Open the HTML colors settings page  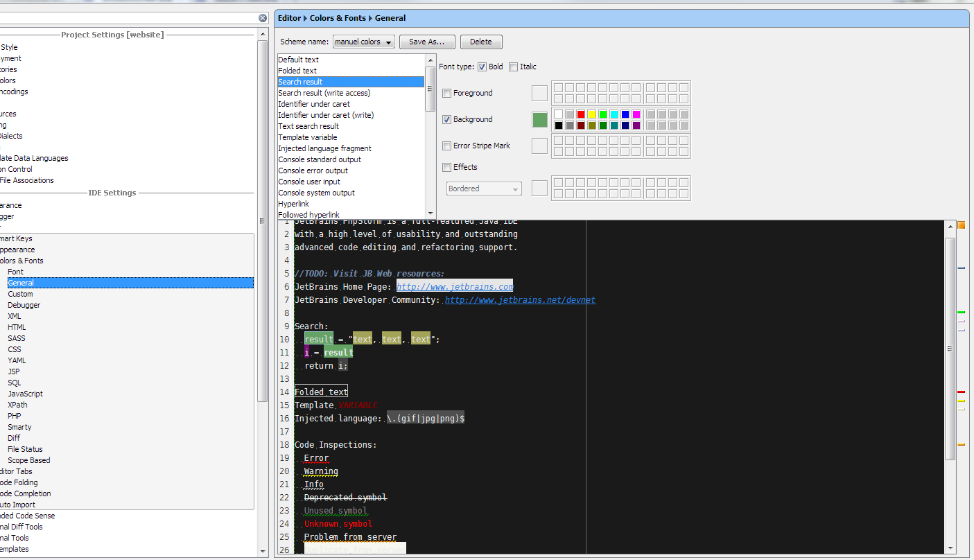[x=17, y=327]
